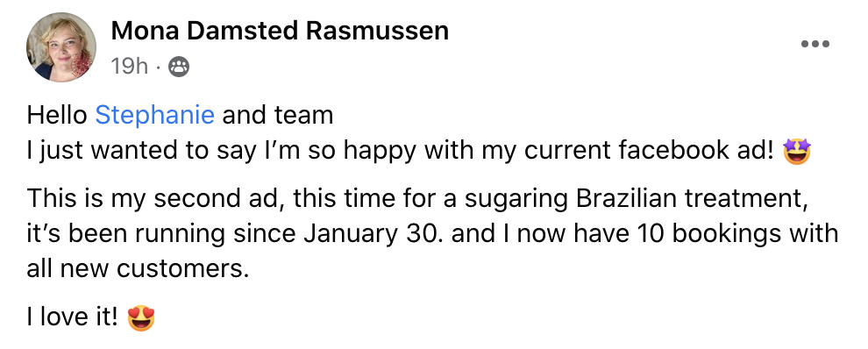
Task: Click the 'all new customers.' line
Action: click(138, 269)
